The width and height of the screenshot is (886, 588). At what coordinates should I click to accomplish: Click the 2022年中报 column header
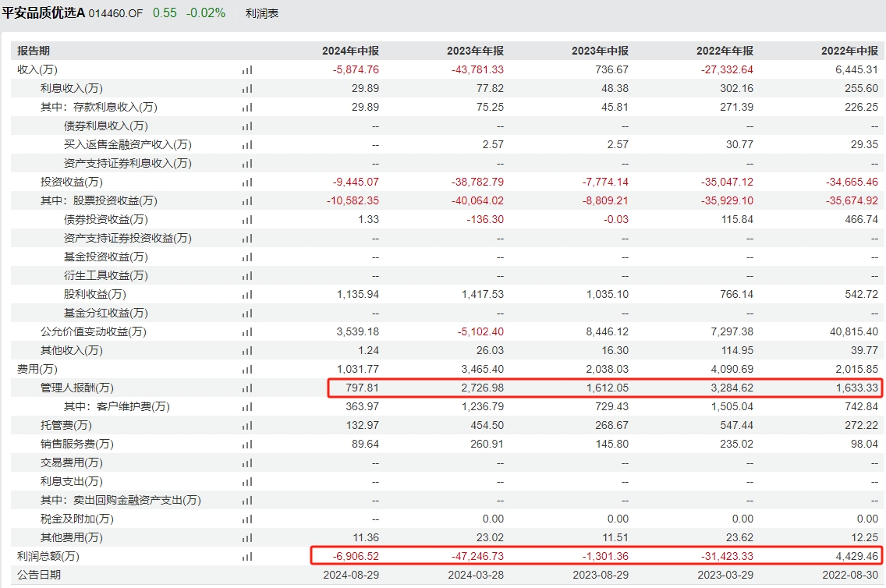click(x=850, y=51)
